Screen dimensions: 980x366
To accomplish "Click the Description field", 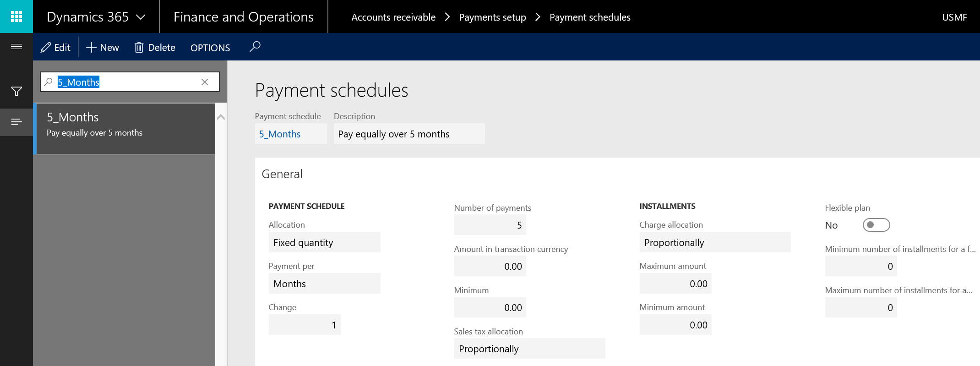I will click(409, 134).
